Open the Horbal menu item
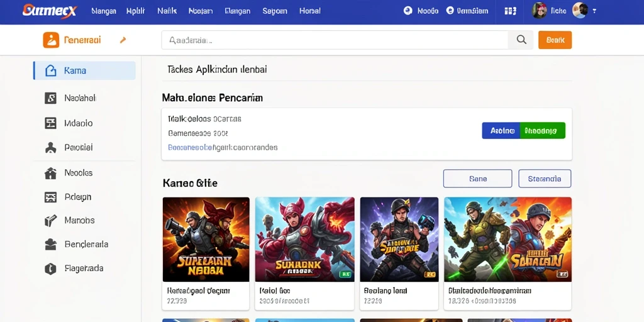This screenshot has height=322, width=644. (309, 11)
